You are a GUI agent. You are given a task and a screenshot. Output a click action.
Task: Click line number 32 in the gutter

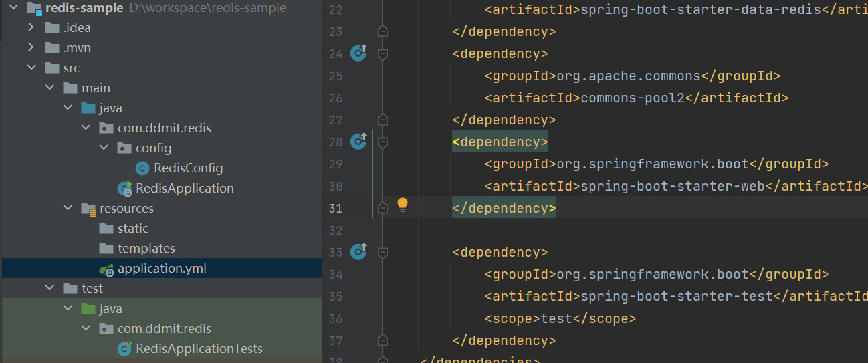tap(336, 230)
